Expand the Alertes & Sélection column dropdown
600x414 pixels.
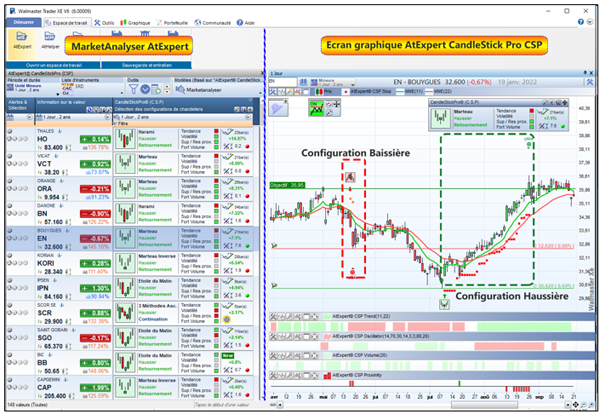click(x=30, y=117)
